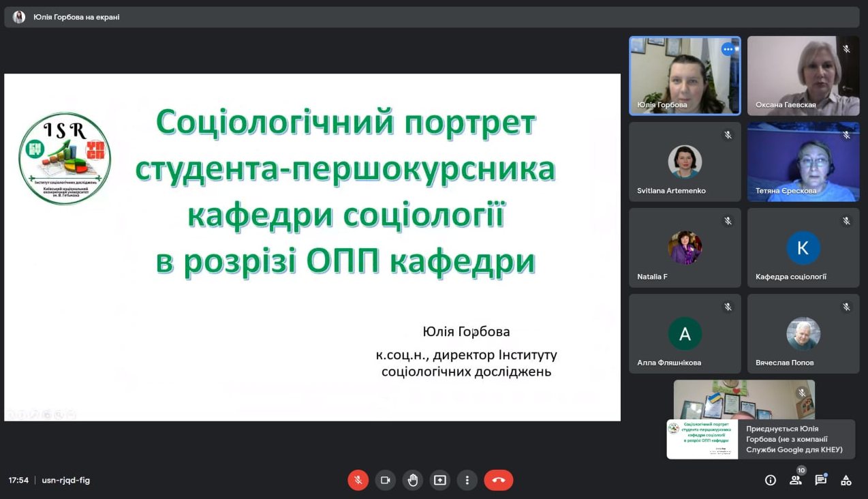Select Оксана Гаевская's video tile

803,75
